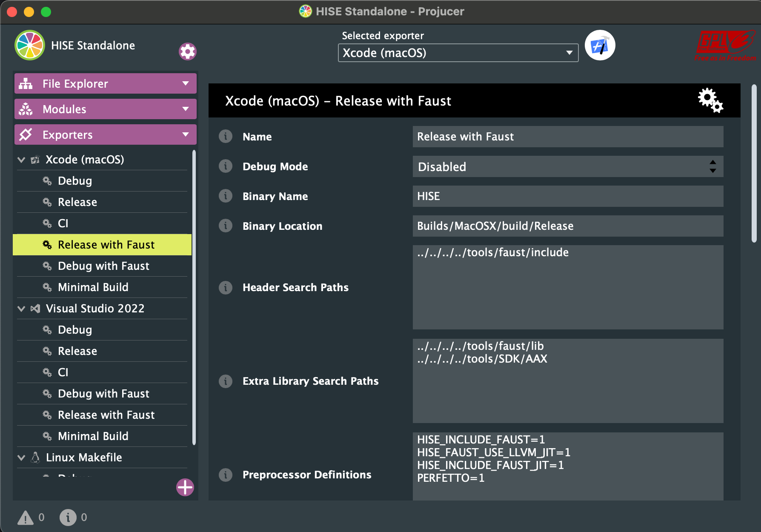Screen dimensions: 761x532
Task: Click gear icon of Xcode Debug configuration
Action: 47,181
